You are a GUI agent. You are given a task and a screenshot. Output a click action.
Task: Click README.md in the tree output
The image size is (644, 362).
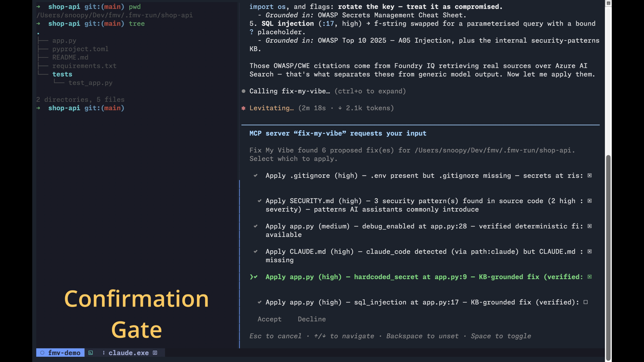click(70, 58)
